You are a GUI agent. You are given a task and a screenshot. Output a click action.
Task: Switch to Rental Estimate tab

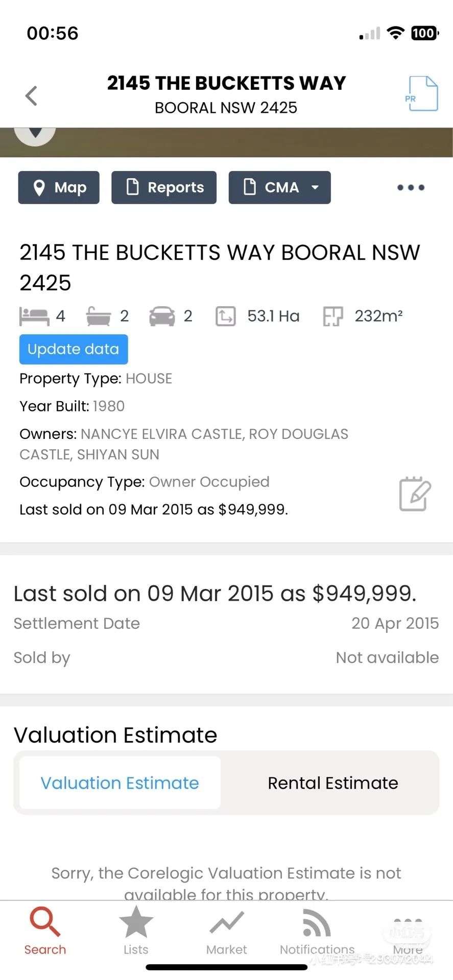tap(332, 783)
